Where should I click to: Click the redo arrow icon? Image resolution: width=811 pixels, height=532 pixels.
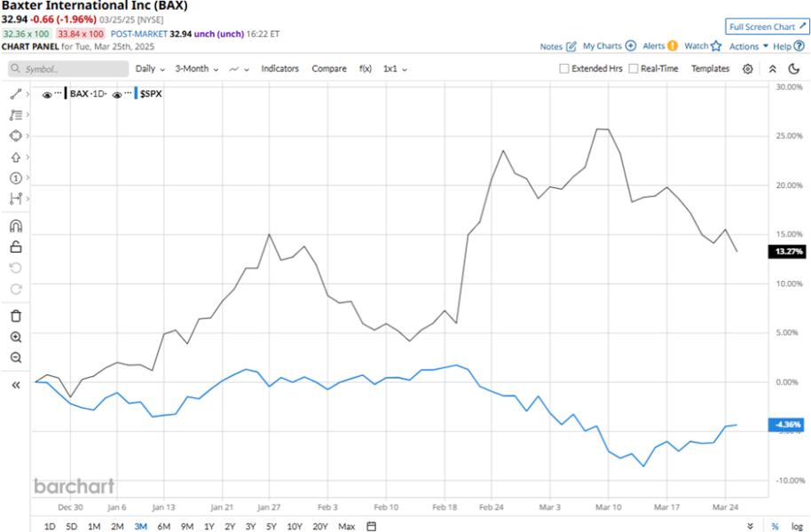[15, 288]
